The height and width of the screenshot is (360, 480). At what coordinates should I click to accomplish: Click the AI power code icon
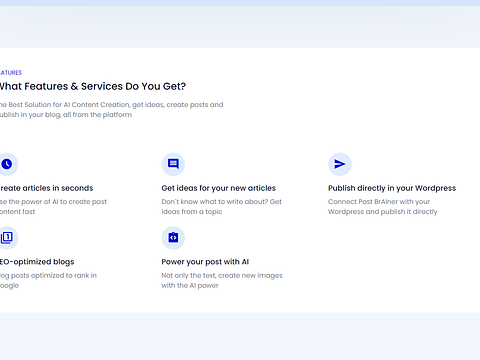click(173, 238)
